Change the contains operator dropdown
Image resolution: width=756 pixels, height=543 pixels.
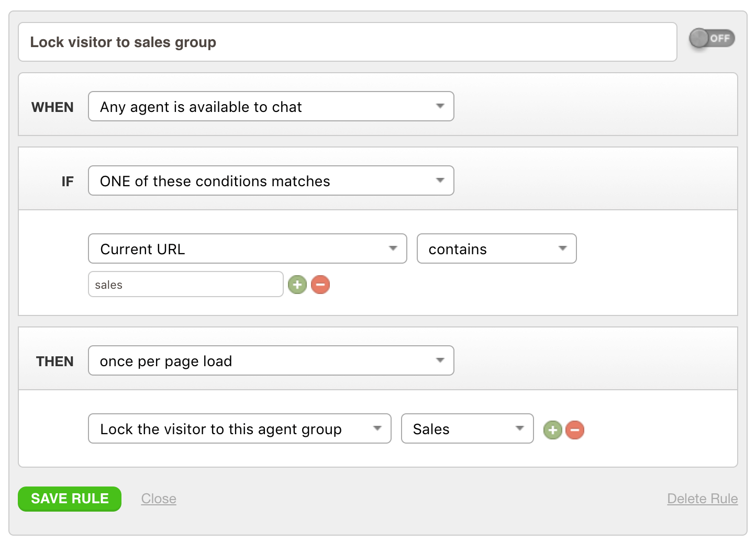click(x=496, y=249)
